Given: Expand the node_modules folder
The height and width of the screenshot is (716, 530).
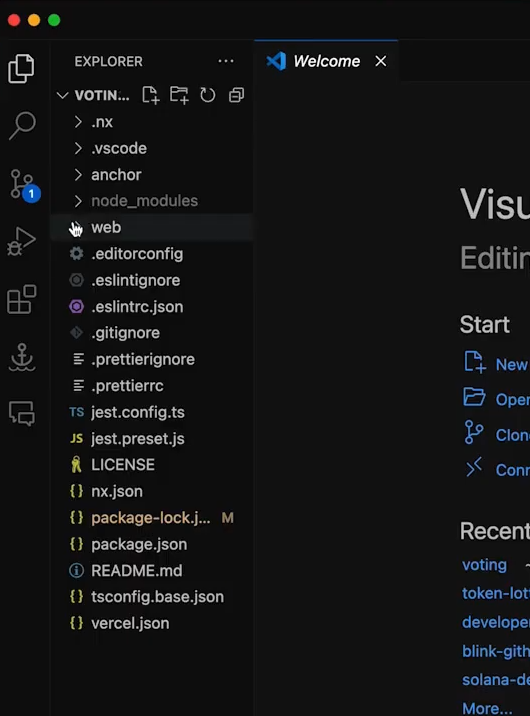Looking at the screenshot, I should [151, 201].
